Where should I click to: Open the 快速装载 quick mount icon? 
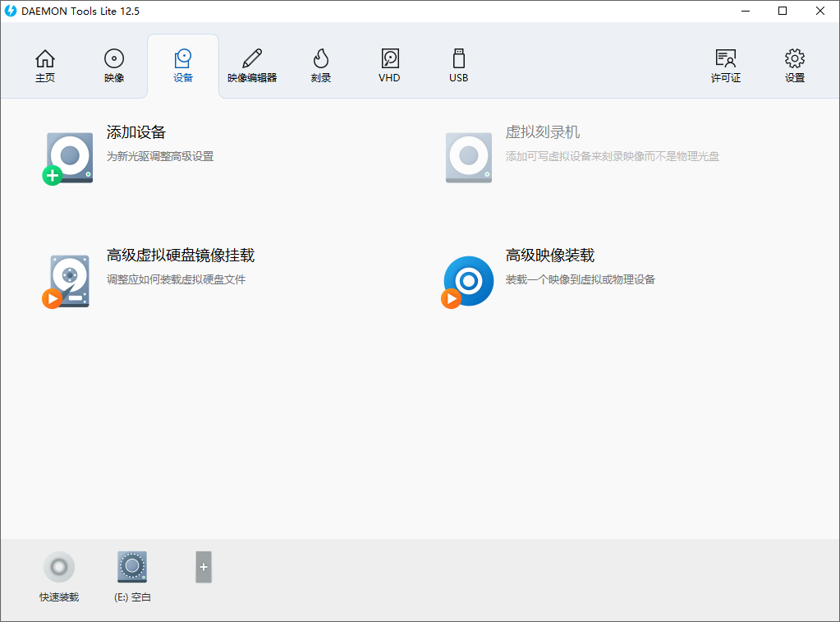click(x=58, y=566)
